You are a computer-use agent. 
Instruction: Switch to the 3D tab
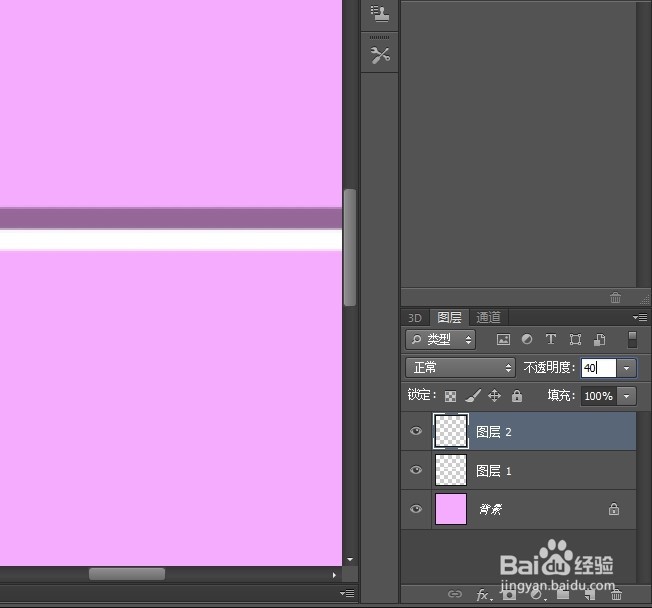click(415, 318)
